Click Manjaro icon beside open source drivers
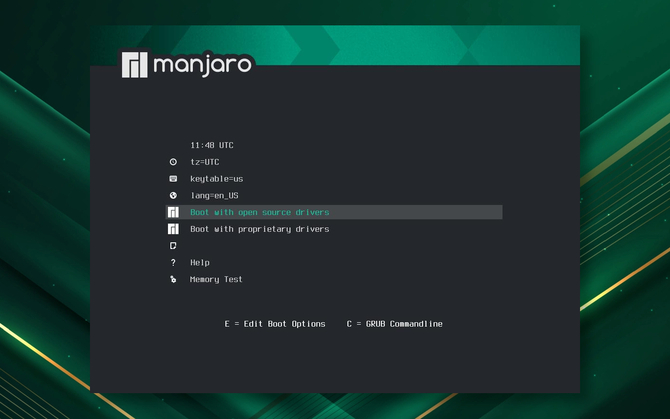Image resolution: width=670 pixels, height=419 pixels. [173, 212]
